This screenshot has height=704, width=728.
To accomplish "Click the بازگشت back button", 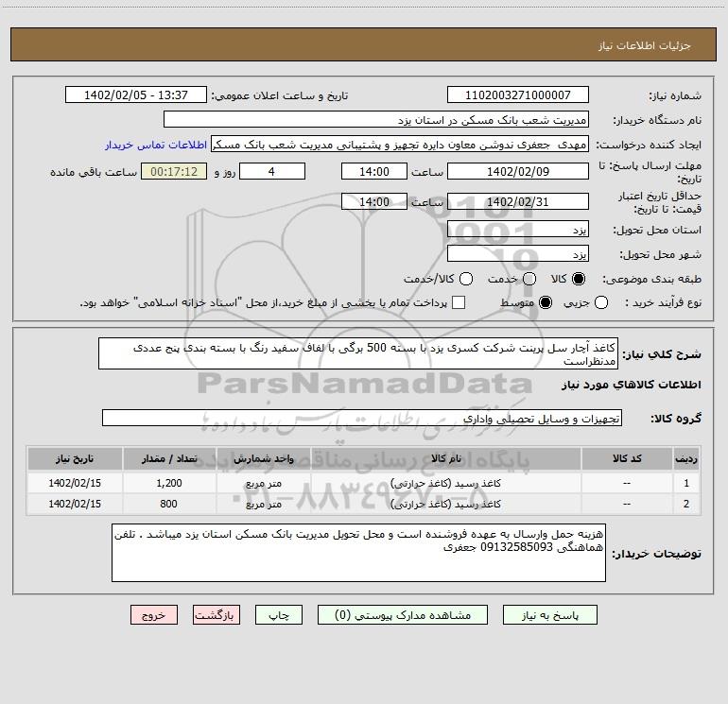I will point(217,615).
